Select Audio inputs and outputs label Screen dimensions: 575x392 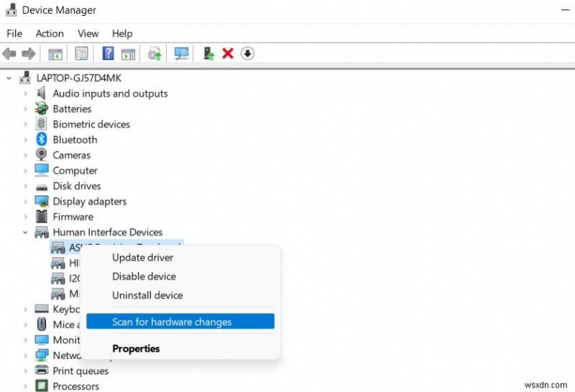110,93
